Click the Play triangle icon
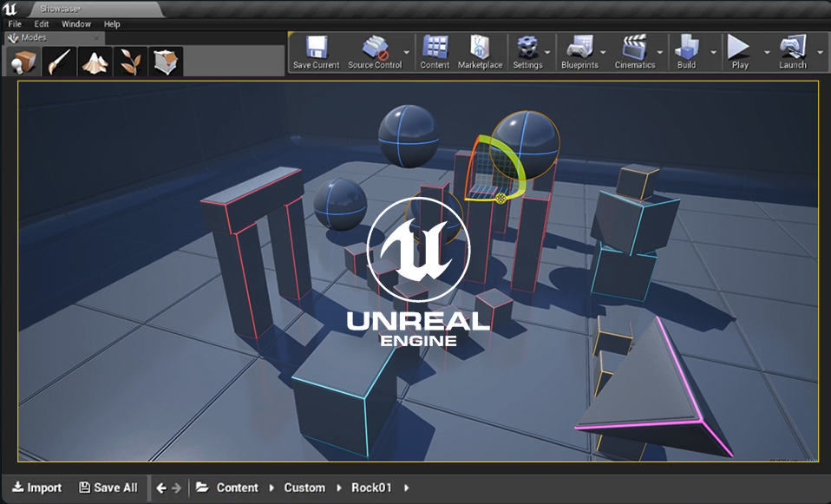831x504 pixels. 739,47
